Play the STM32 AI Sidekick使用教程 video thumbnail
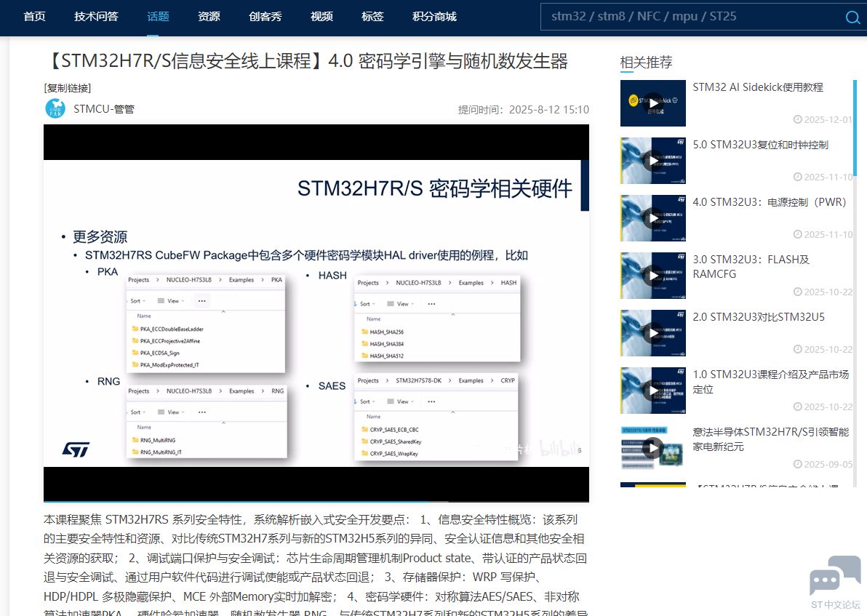 pos(652,103)
